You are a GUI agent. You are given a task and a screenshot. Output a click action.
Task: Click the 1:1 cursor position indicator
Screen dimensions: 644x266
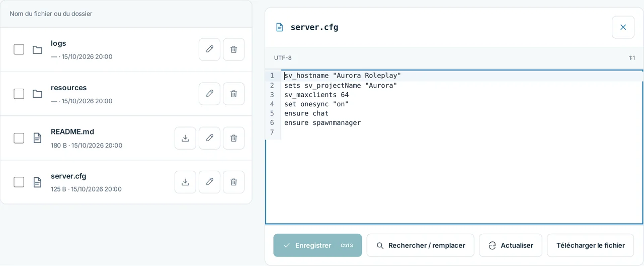[x=631, y=58]
